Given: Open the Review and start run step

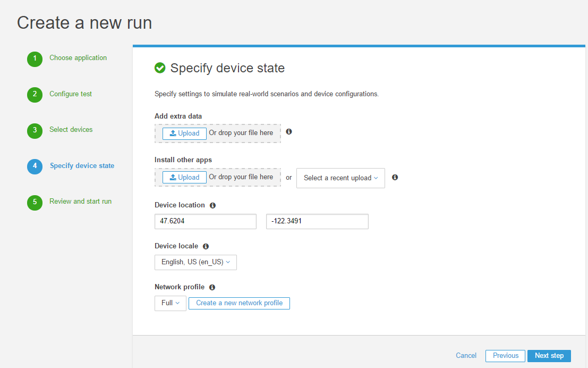Looking at the screenshot, I should [80, 202].
